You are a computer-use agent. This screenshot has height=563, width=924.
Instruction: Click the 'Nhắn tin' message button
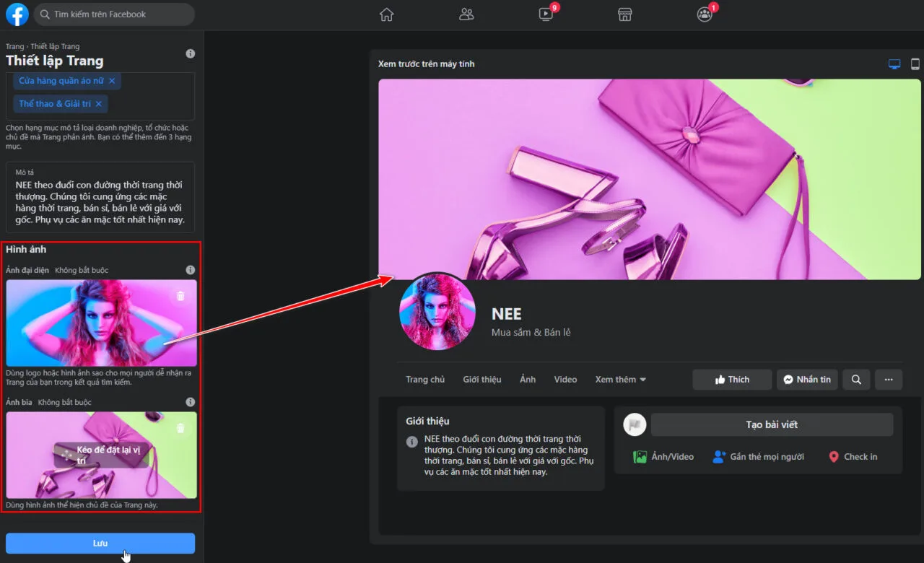tap(807, 380)
